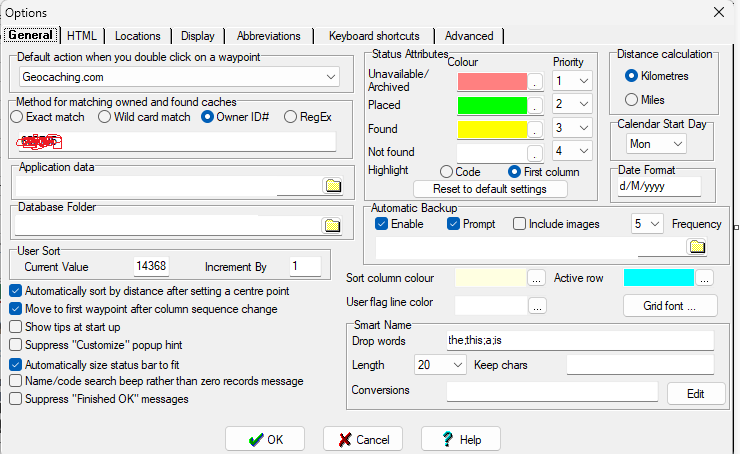The width and height of the screenshot is (740, 454).
Task: Open the Sort column colour picker
Action: point(536,278)
